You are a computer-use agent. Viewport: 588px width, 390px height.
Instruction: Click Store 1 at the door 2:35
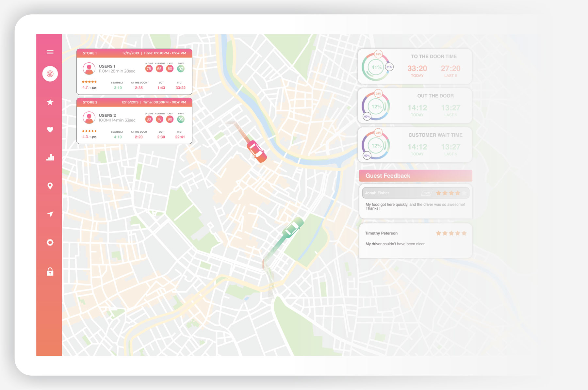[139, 88]
